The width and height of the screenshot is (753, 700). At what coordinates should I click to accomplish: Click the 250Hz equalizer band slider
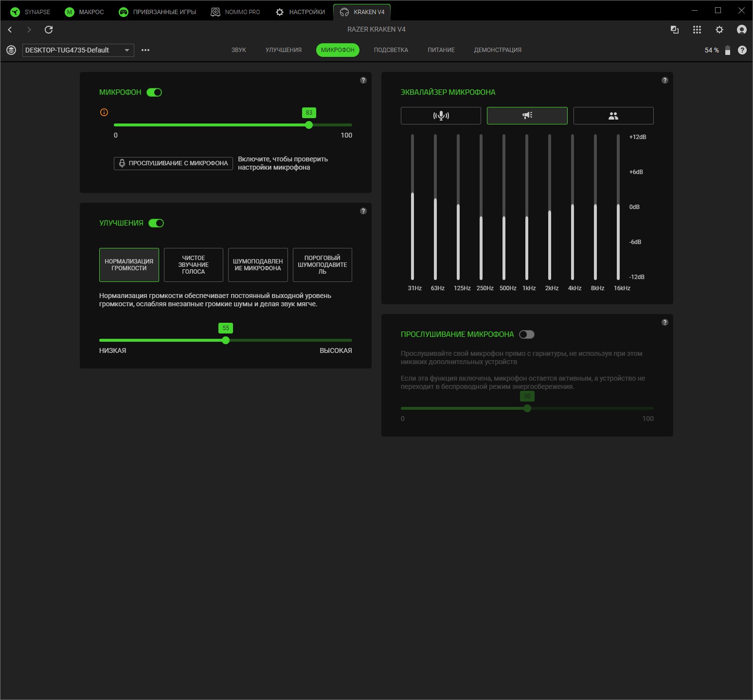(x=481, y=207)
